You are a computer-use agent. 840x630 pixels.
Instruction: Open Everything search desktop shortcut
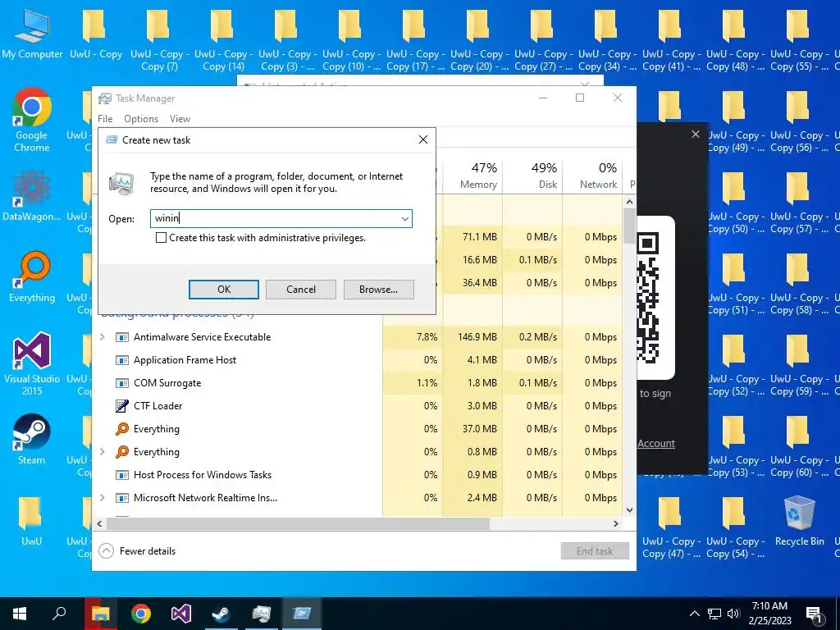coord(32,277)
